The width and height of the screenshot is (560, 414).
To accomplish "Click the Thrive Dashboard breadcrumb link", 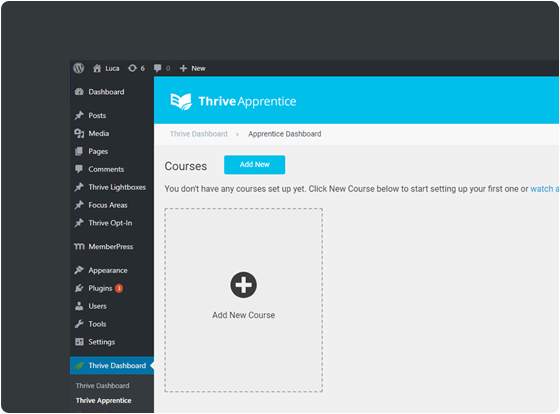I will pyautogui.click(x=199, y=134).
